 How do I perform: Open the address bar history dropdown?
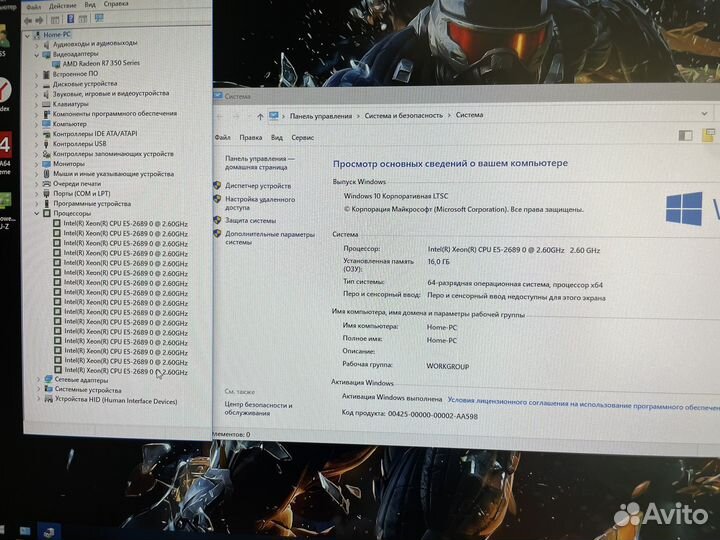pos(704,113)
